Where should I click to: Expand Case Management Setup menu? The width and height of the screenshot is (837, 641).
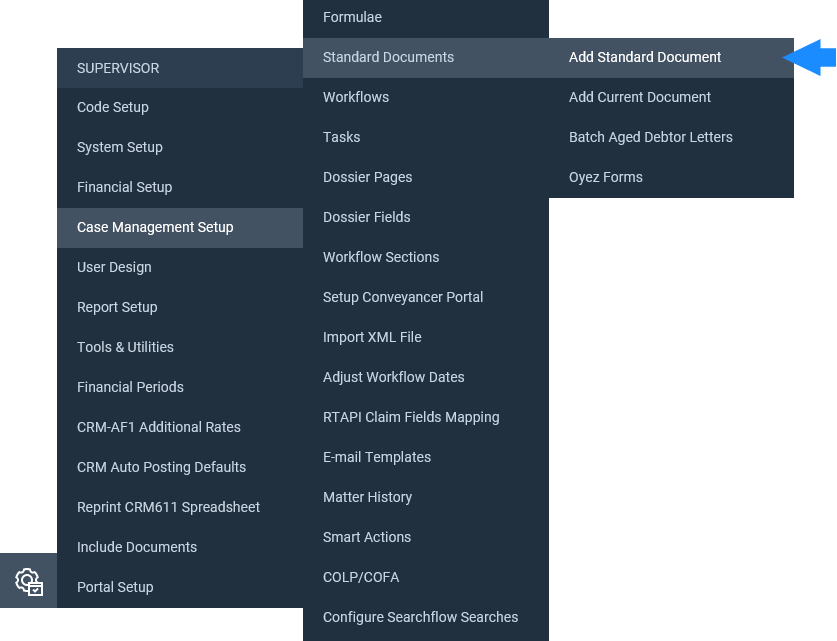click(180, 227)
